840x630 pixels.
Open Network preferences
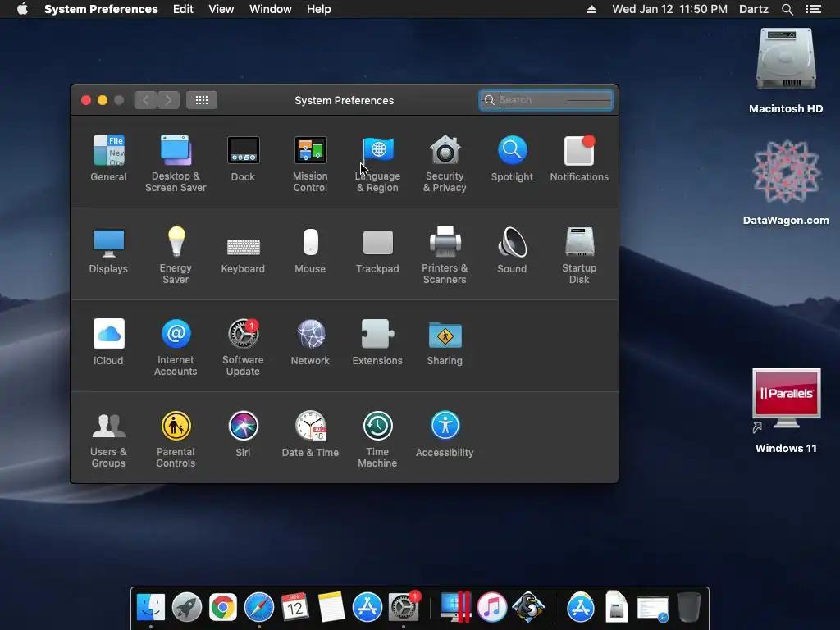[x=310, y=342]
